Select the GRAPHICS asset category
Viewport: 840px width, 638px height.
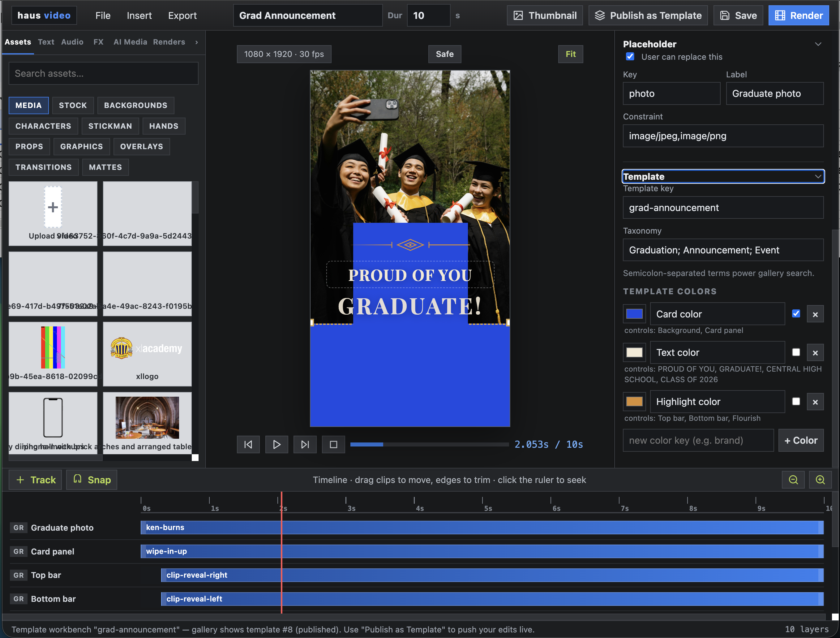point(82,146)
